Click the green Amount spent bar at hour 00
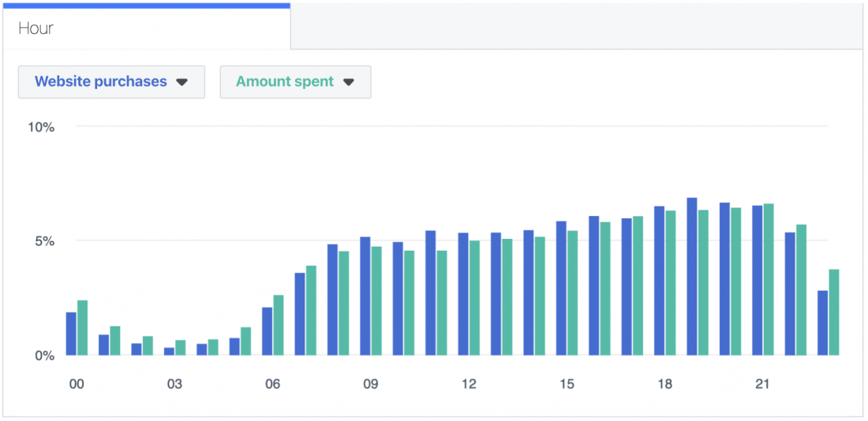The image size is (868, 421). [83, 327]
